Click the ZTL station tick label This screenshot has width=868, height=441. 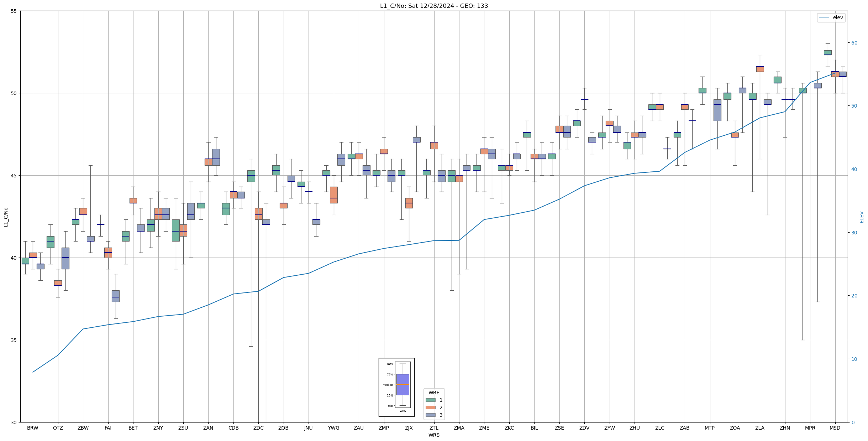434,428
